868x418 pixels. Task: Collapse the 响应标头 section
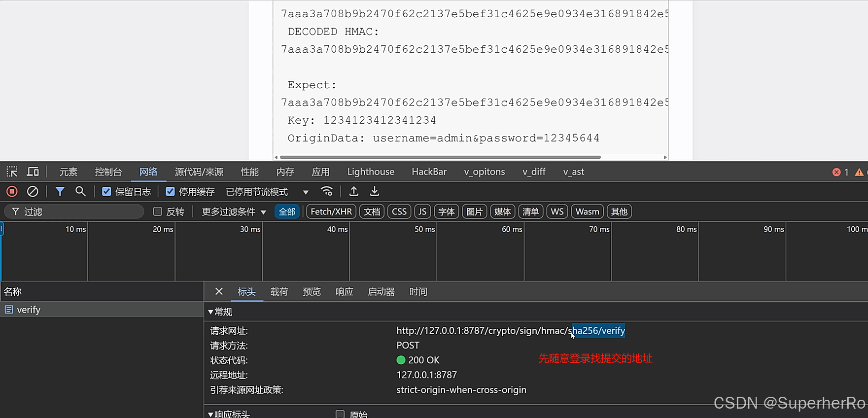229,414
